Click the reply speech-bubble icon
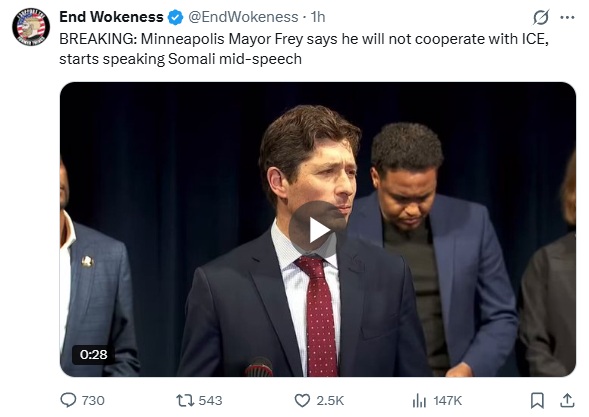The image size is (589, 417). pos(68,400)
